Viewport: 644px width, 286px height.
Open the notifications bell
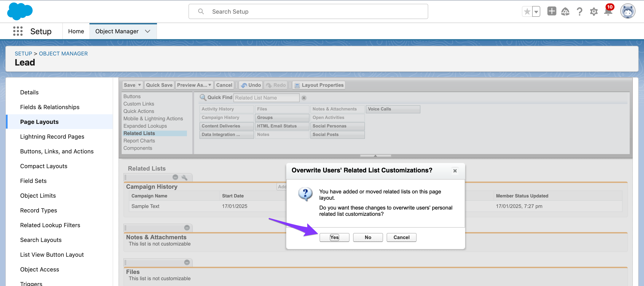tap(608, 11)
